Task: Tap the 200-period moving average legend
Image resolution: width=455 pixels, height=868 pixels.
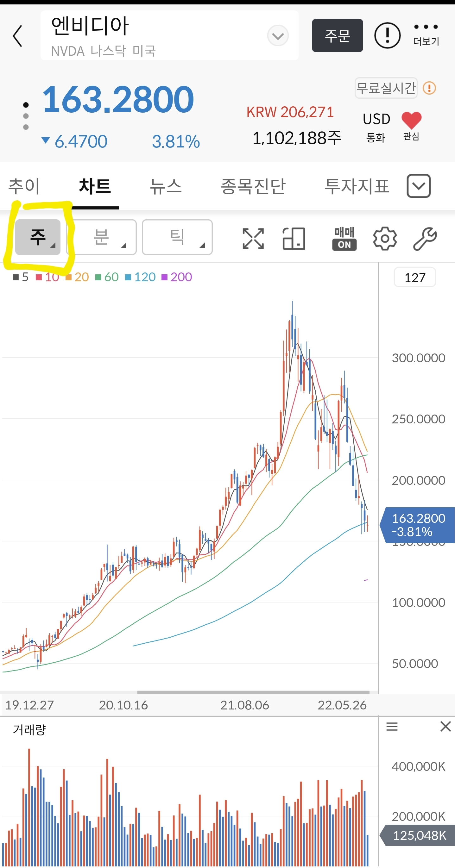Action: [x=177, y=277]
